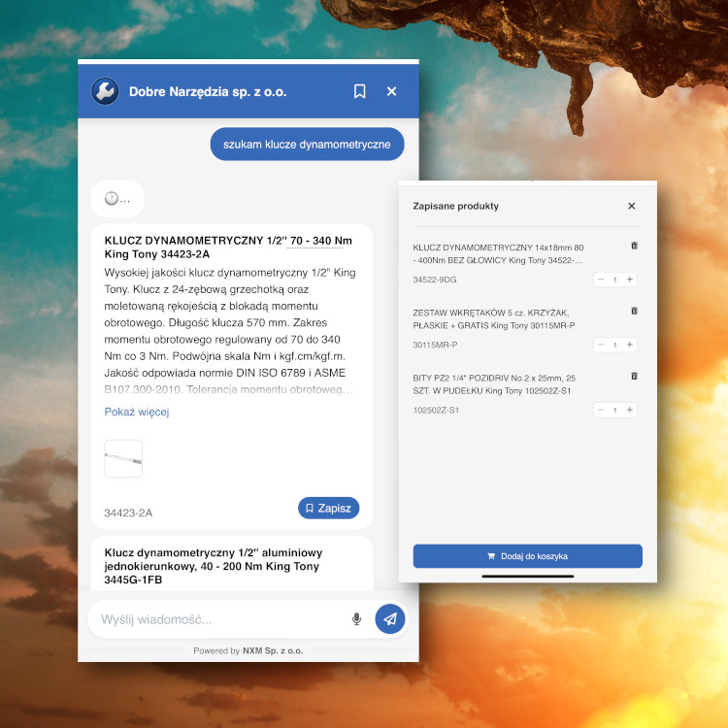Close the Zapisane produkty panel
The width and height of the screenshot is (728, 728).
click(x=631, y=206)
